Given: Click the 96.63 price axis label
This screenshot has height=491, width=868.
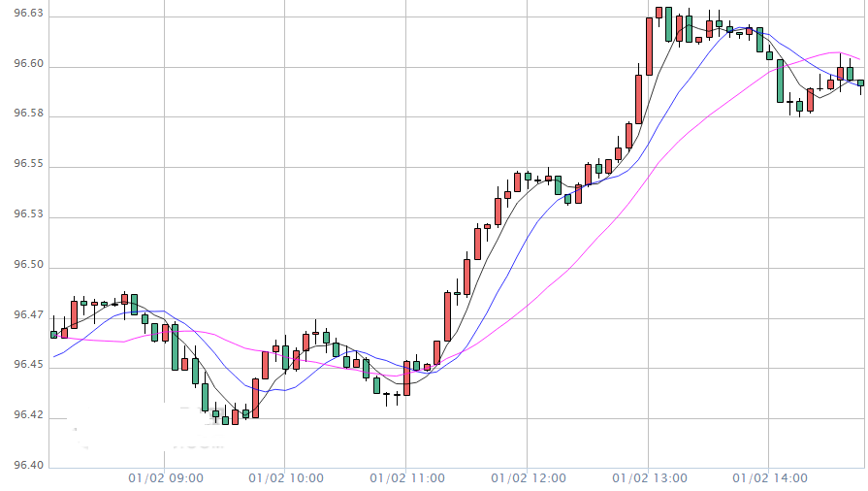Looking at the screenshot, I should point(27,16).
